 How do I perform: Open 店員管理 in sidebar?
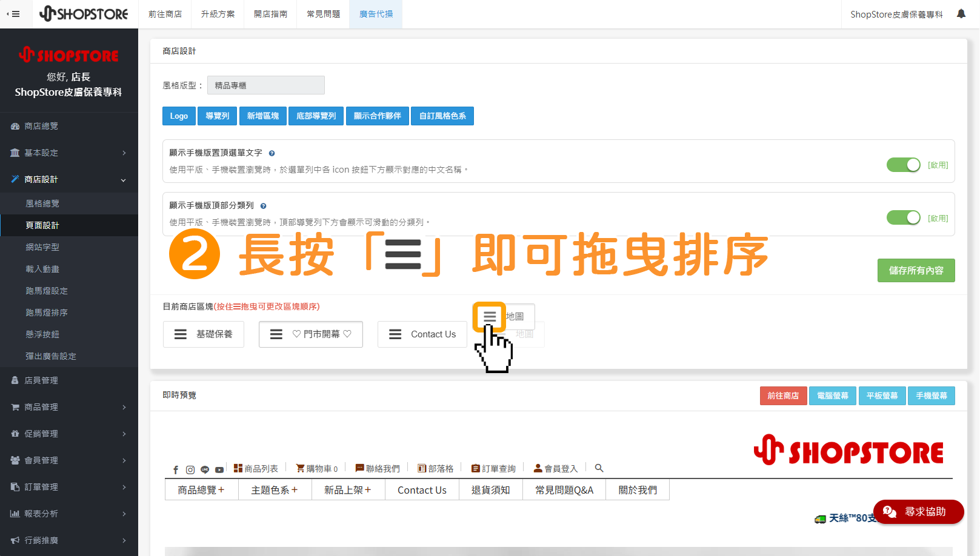[69, 380]
